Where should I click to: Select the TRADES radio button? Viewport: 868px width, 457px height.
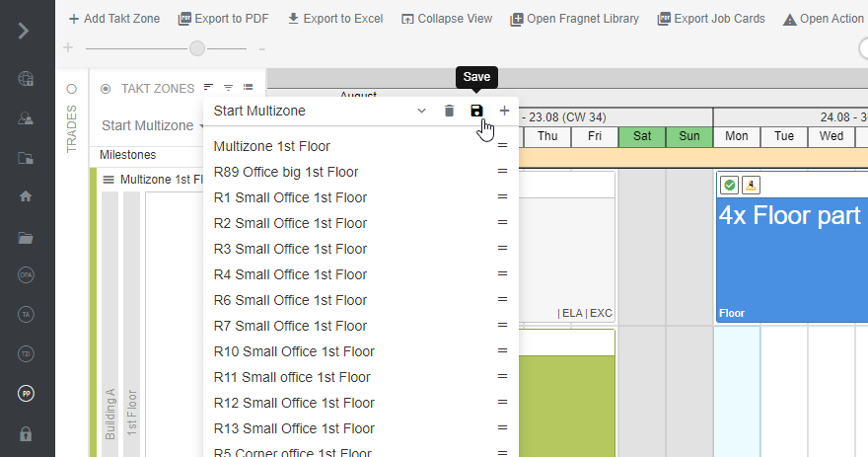click(71, 89)
